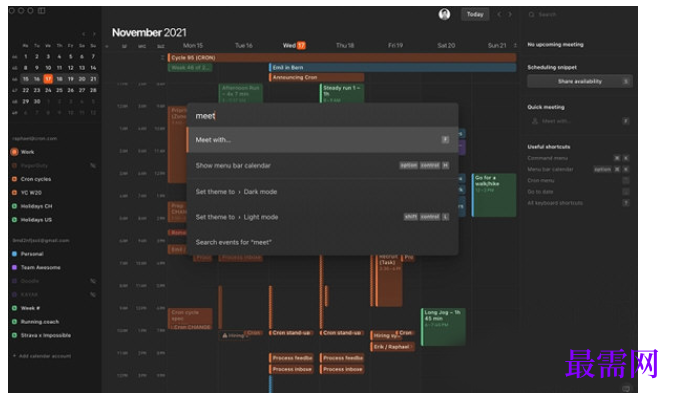This screenshot has width=677, height=395.
Task: Toggle the Work calendar
Action: (14, 152)
